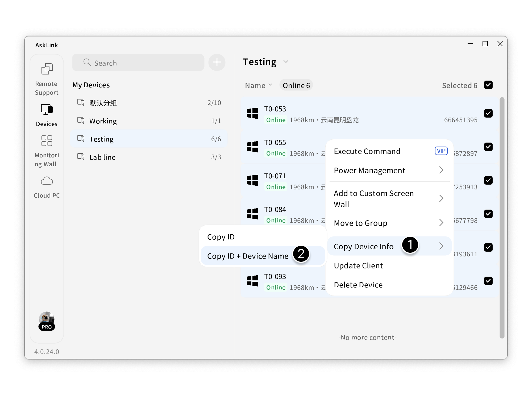Expand the Testing group title dropdown
532x399 pixels.
point(286,62)
